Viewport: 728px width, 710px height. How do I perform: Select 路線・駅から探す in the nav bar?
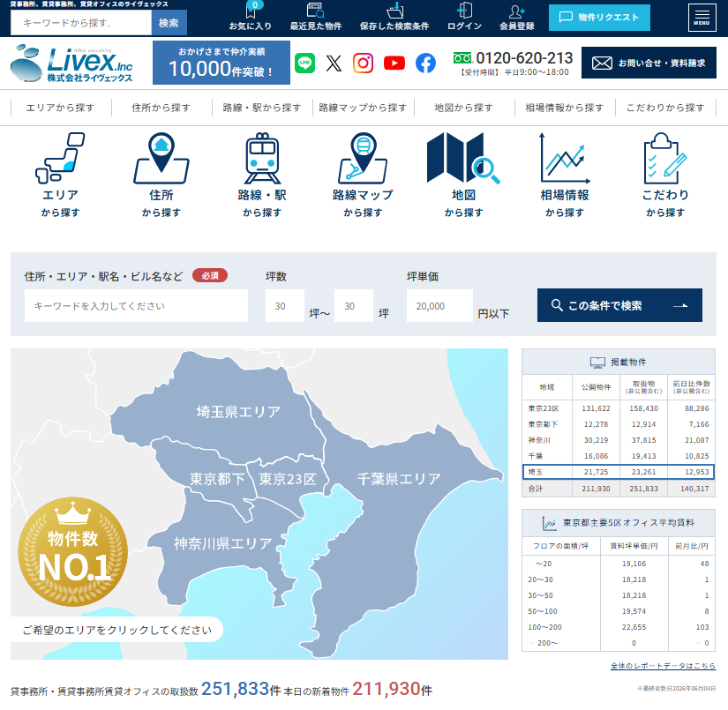(x=262, y=108)
